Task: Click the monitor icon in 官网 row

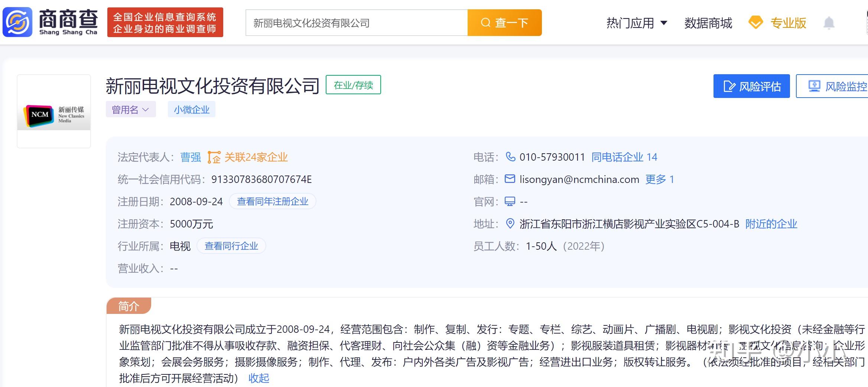Action: coord(510,201)
